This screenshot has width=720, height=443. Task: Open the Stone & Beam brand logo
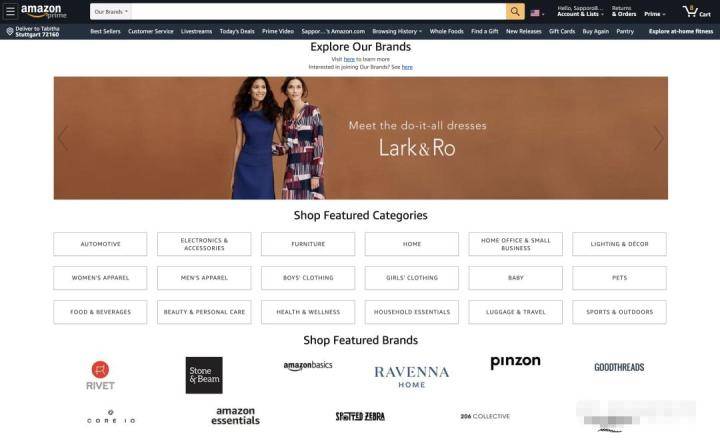[x=204, y=375]
